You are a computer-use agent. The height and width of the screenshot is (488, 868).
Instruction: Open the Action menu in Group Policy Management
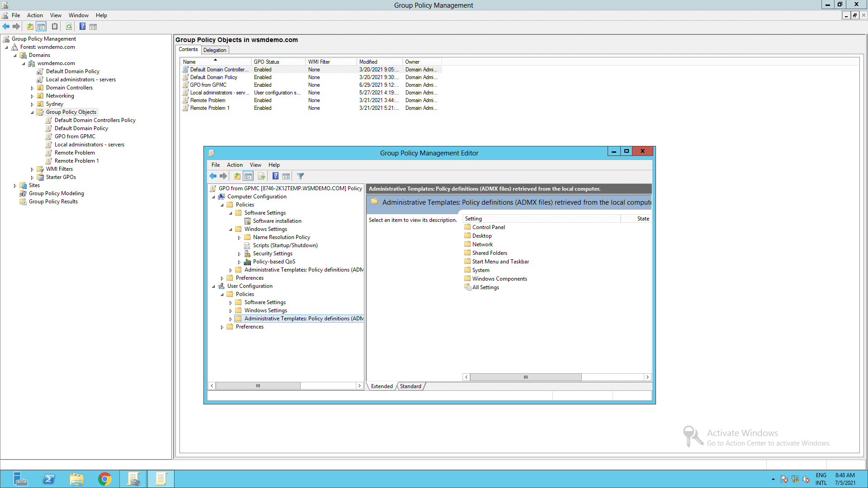(35, 15)
